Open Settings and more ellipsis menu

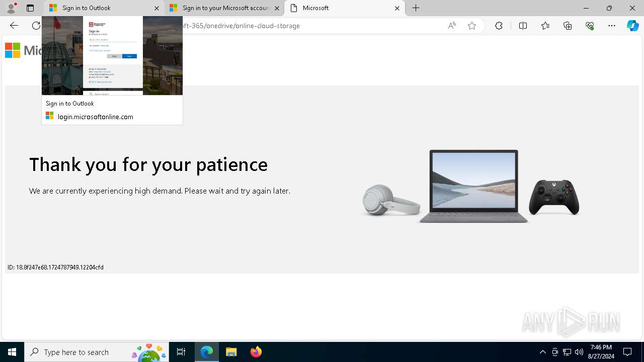(612, 26)
